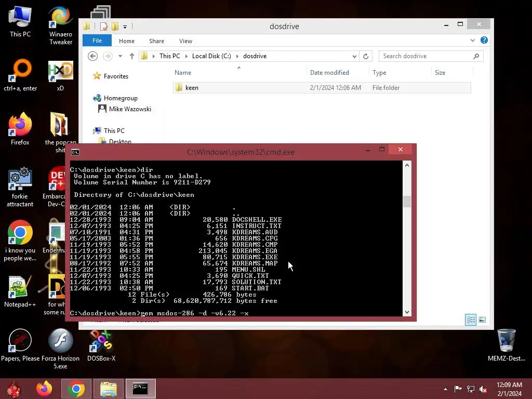
Task: Launch Embarcadero Dev-C++ desktop shortcut
Action: (54, 187)
